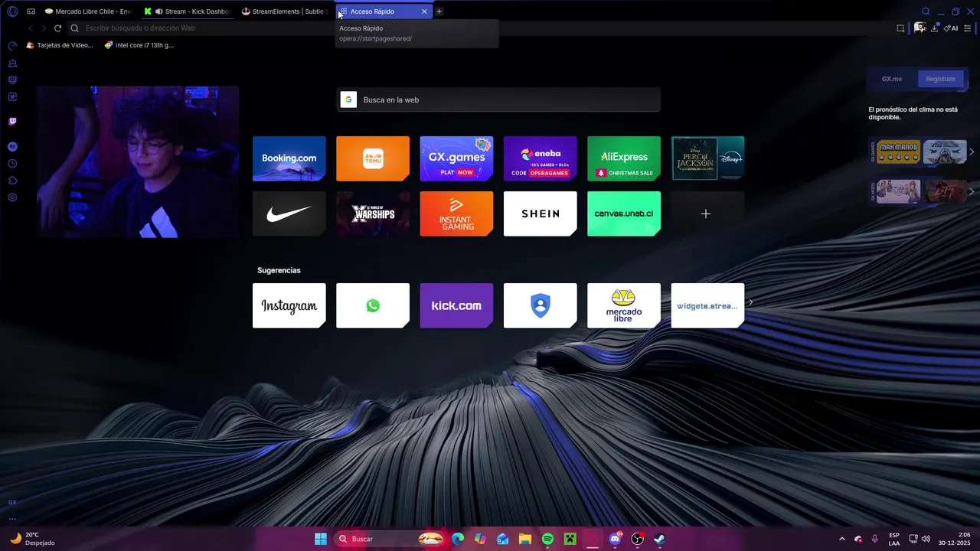
Task: Open the AliExpress speed dial tile
Action: (x=624, y=158)
